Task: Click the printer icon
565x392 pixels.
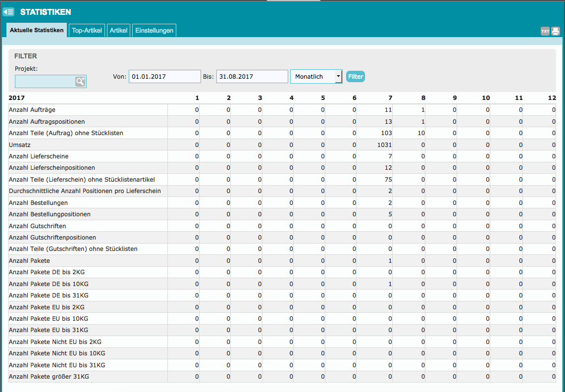Action: 555,31
